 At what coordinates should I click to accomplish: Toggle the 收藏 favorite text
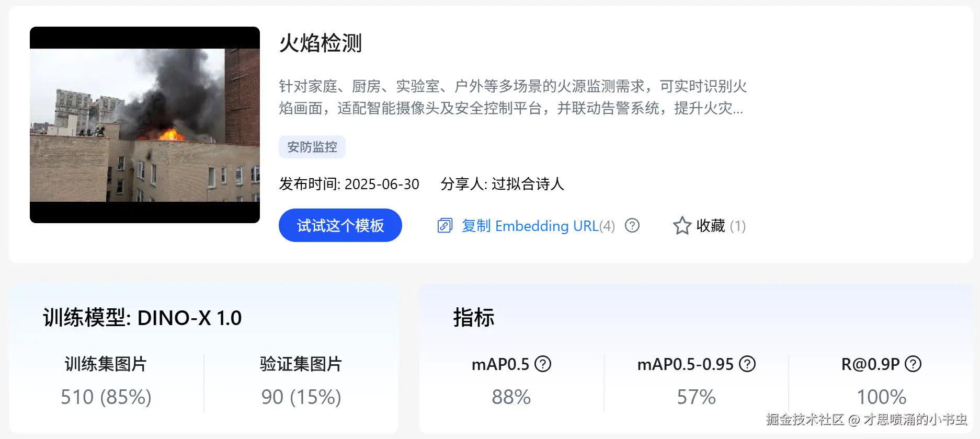coord(711,226)
